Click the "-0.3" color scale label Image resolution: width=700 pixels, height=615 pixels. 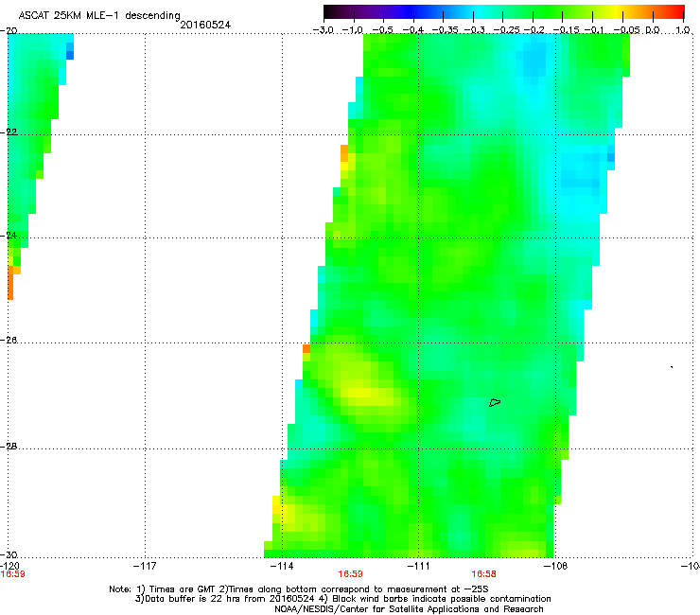click(x=474, y=30)
